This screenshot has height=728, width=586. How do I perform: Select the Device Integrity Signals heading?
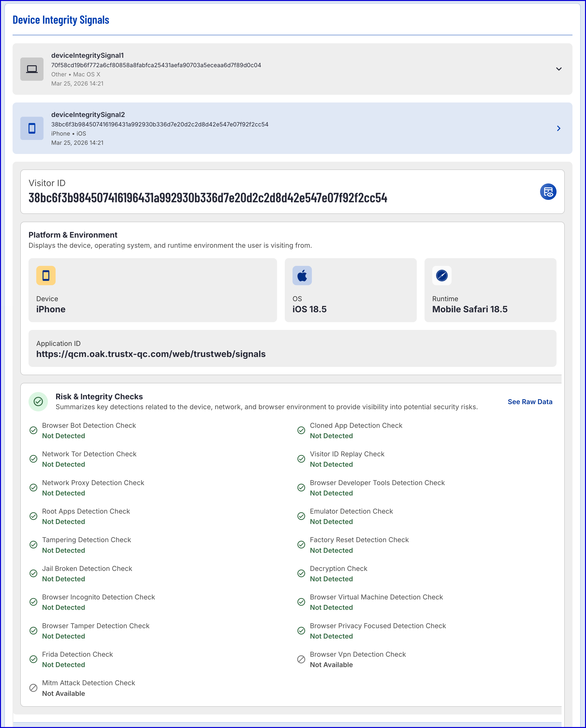pos(61,20)
